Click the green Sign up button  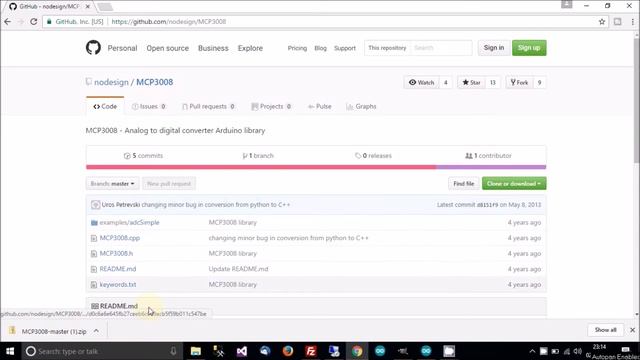[x=529, y=48]
